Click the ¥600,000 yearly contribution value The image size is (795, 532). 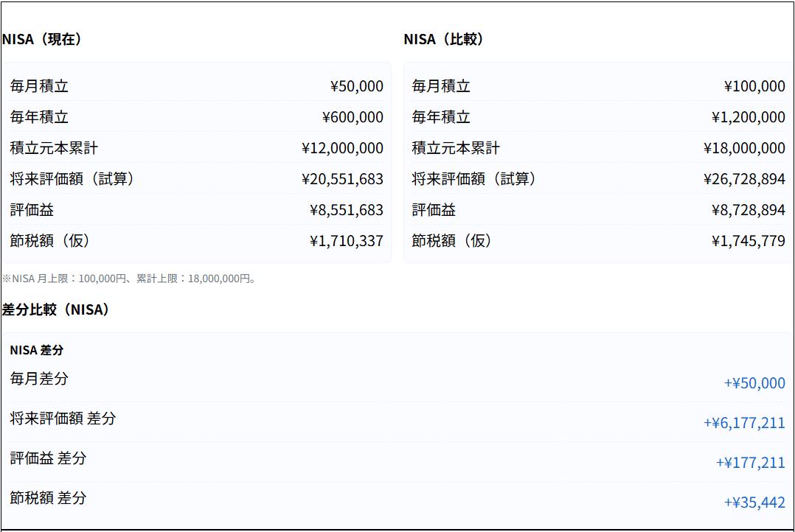pos(353,117)
